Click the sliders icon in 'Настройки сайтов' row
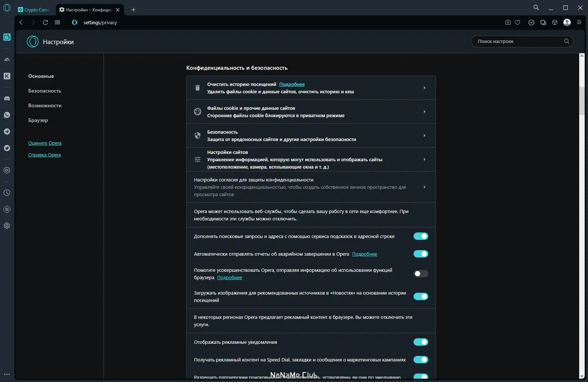Screen dimensions: 588x382 point(198,159)
